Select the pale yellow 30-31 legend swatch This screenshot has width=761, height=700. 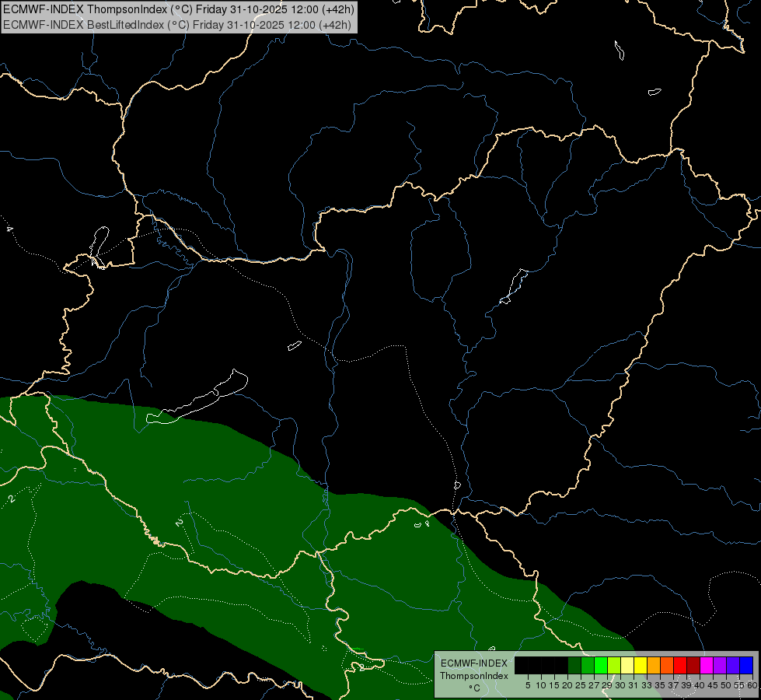(627, 666)
